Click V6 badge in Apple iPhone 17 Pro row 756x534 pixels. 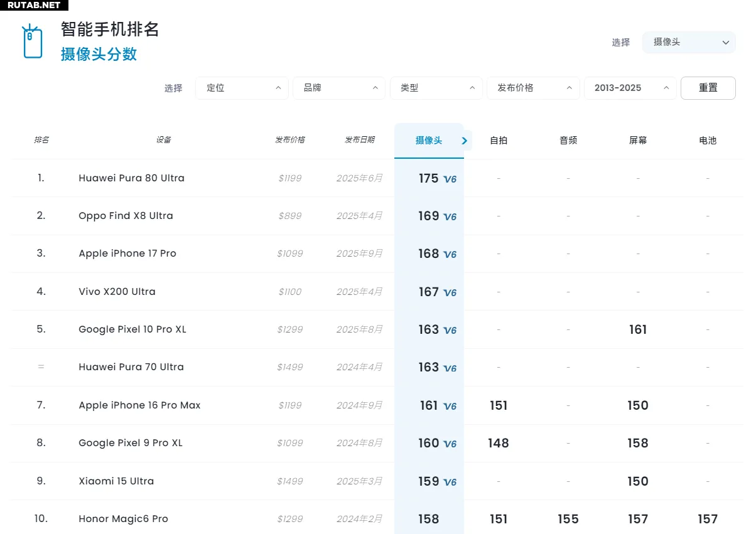450,255
